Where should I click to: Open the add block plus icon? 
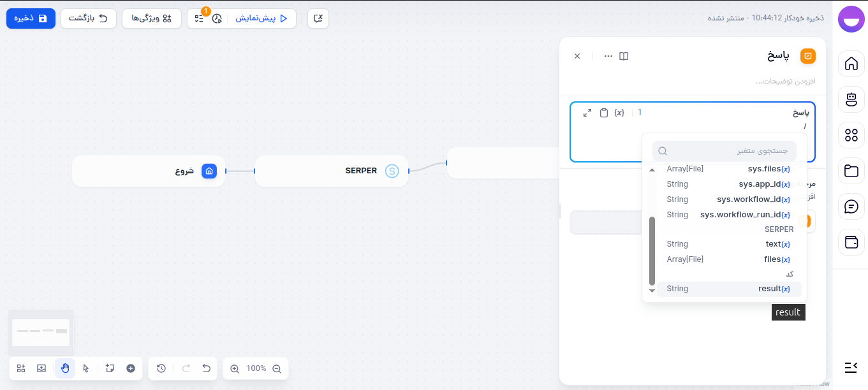point(131,368)
